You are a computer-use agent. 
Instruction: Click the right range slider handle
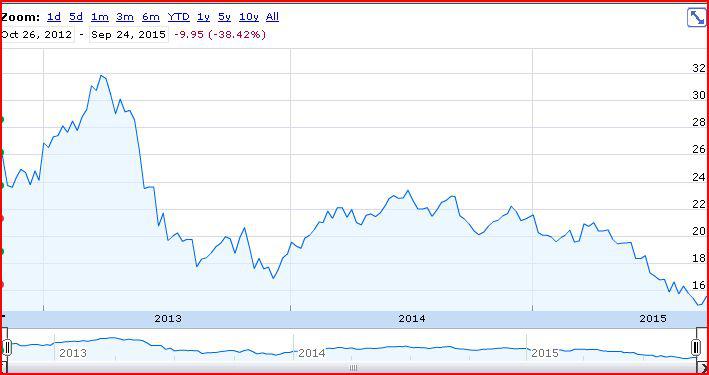(696, 347)
